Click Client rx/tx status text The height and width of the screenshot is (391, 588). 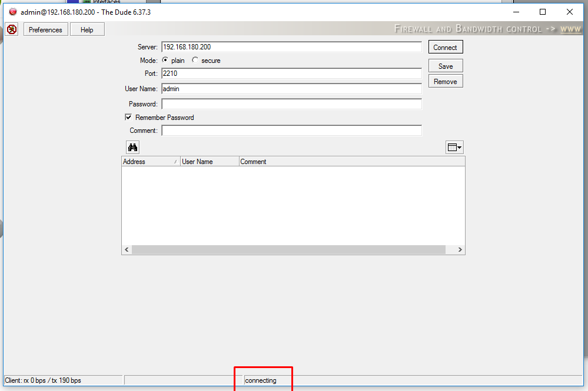click(x=43, y=380)
